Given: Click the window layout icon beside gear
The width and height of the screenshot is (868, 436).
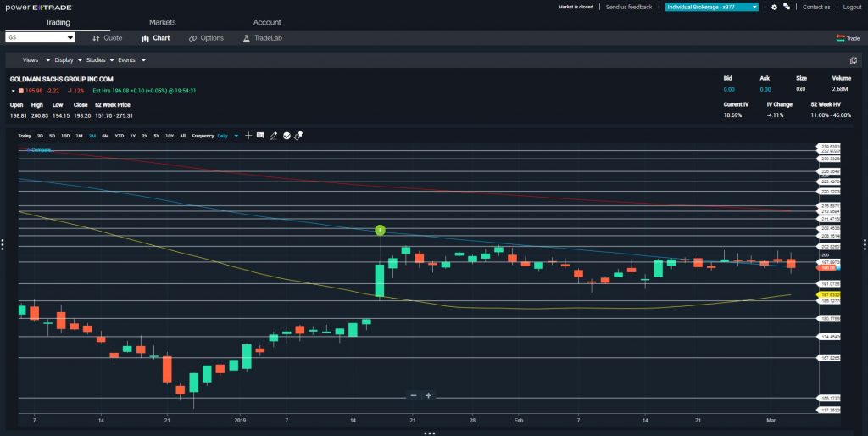Looking at the screenshot, I should (787, 7).
